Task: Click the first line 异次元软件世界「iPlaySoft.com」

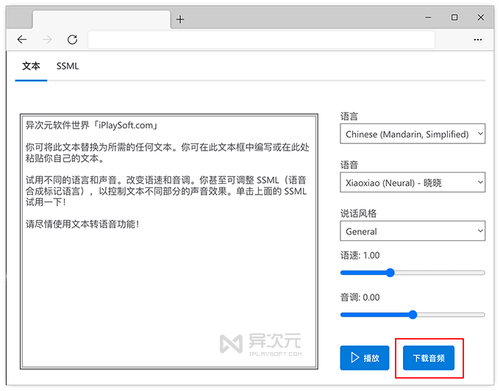Action: [92, 125]
